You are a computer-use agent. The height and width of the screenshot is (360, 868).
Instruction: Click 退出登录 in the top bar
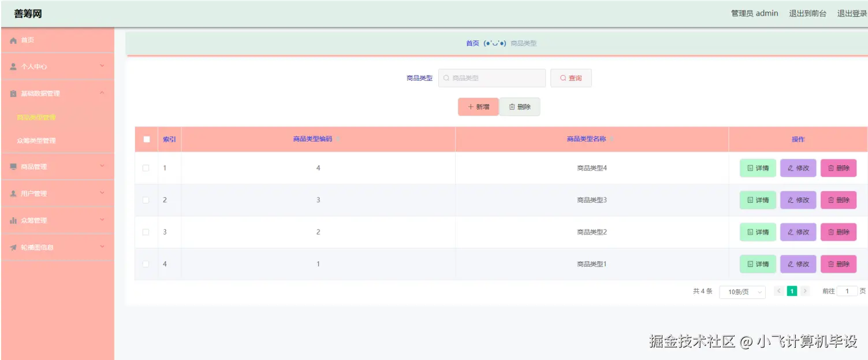(852, 13)
